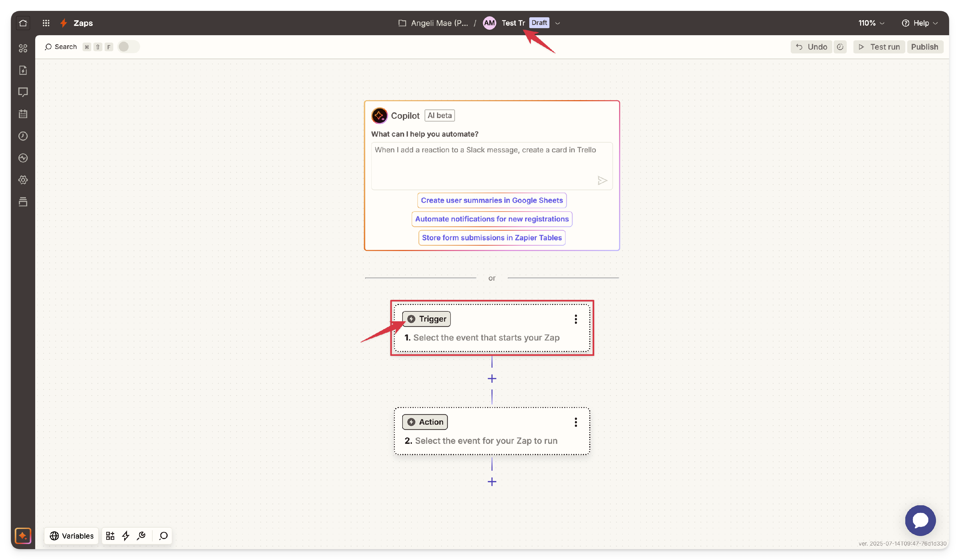Screen dimensions: 960x560
Task: Send the Copilot prompt with arrow icon
Action: pyautogui.click(x=602, y=180)
